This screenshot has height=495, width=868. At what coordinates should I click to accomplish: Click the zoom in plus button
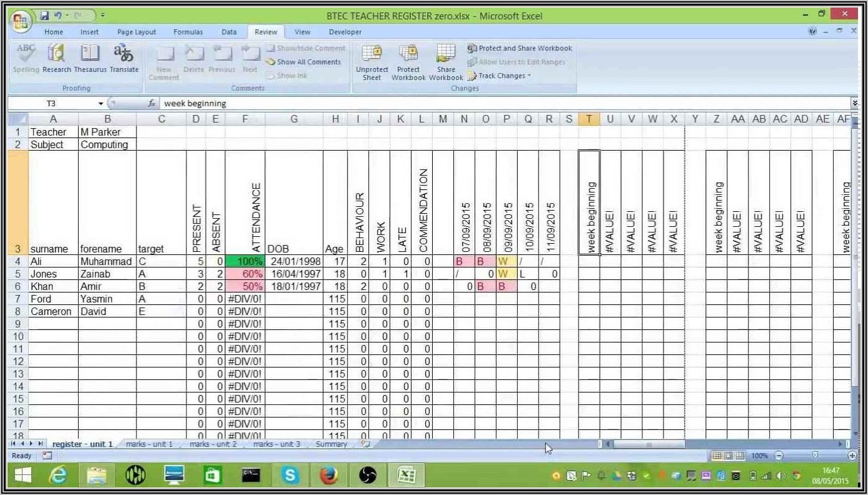click(852, 456)
